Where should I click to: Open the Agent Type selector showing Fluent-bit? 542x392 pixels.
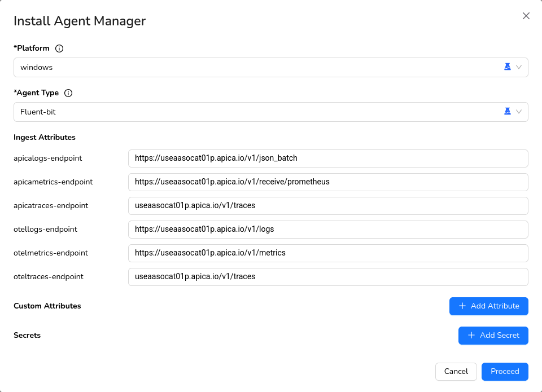click(x=254, y=112)
